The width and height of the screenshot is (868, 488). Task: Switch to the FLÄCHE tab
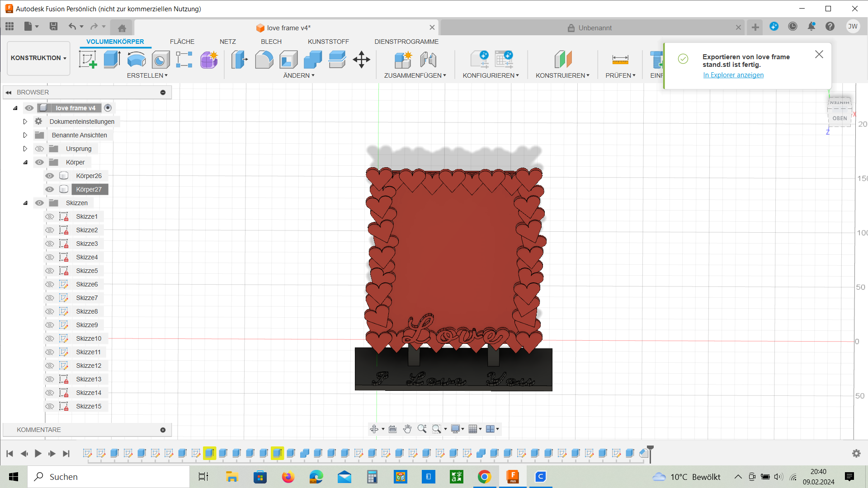[x=182, y=42]
